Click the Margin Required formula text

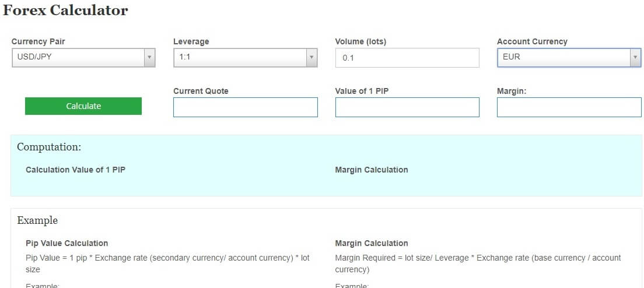[x=478, y=264]
